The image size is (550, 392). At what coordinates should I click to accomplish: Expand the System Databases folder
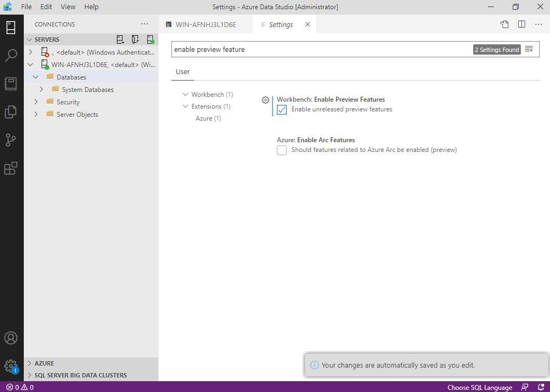coord(41,89)
